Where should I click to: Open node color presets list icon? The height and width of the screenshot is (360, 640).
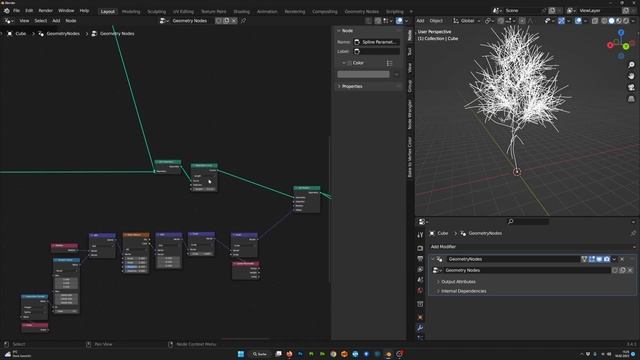click(x=389, y=63)
